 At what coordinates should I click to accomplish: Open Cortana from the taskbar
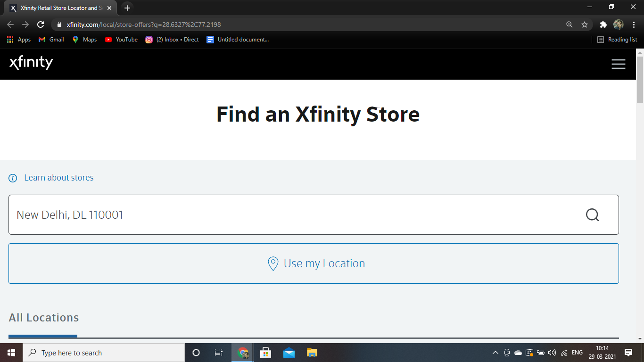196,353
